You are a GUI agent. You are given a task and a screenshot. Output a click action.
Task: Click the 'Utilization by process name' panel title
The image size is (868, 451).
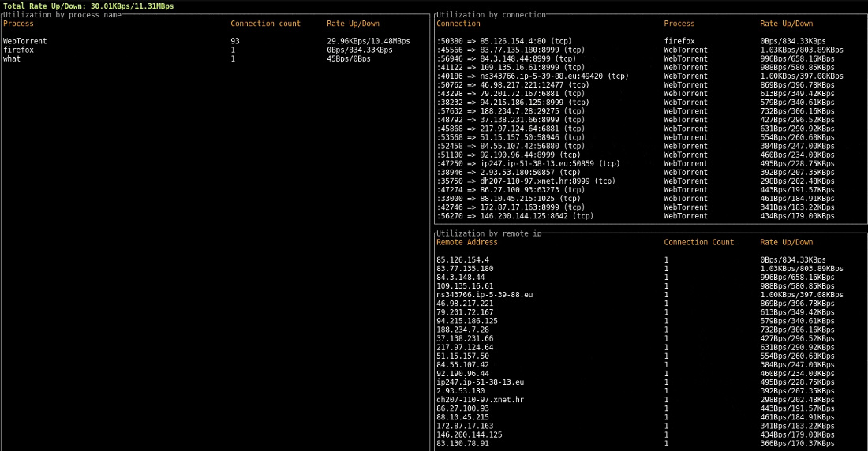[x=62, y=15]
